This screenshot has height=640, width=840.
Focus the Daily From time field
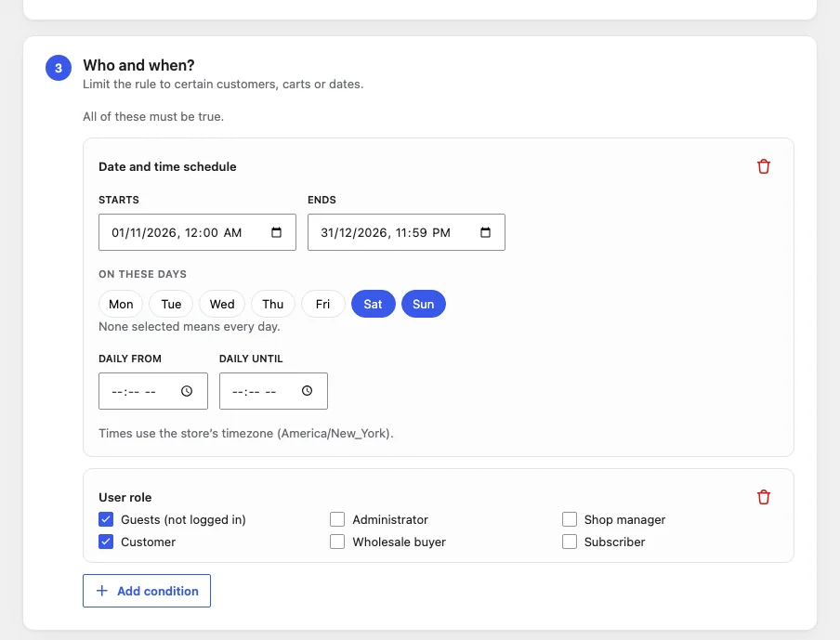(153, 391)
